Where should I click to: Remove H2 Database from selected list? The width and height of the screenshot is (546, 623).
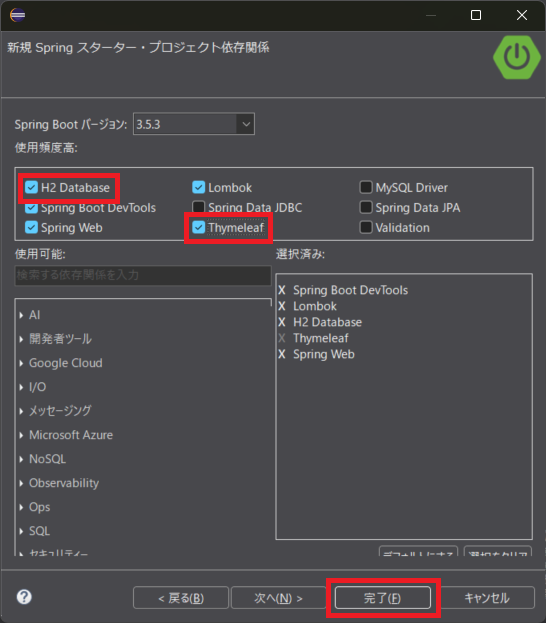click(282, 322)
